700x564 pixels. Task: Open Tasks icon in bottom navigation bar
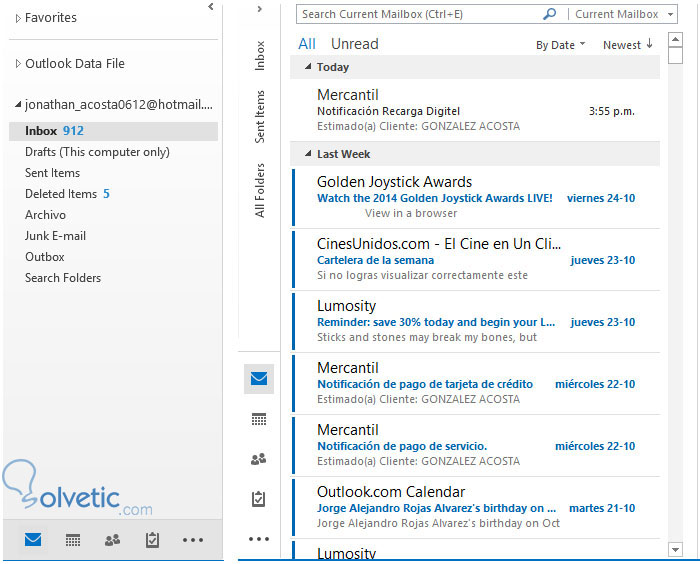152,539
